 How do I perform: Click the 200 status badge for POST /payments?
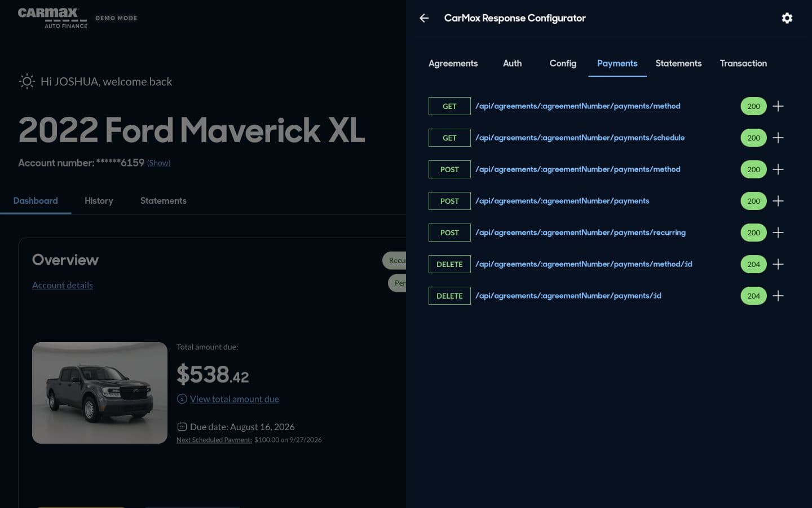point(753,201)
